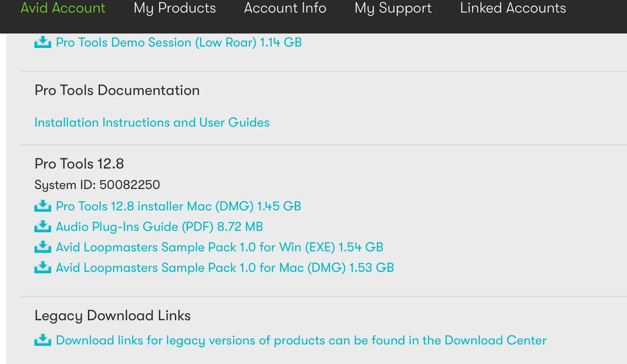Open Audio Plug-Ins Guide (PDF) text link

(x=159, y=227)
